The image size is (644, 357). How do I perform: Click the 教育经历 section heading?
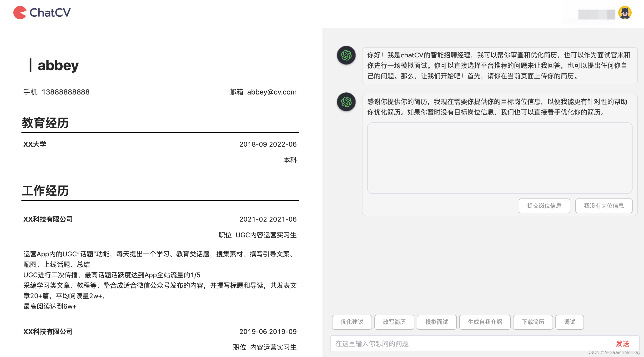point(45,123)
